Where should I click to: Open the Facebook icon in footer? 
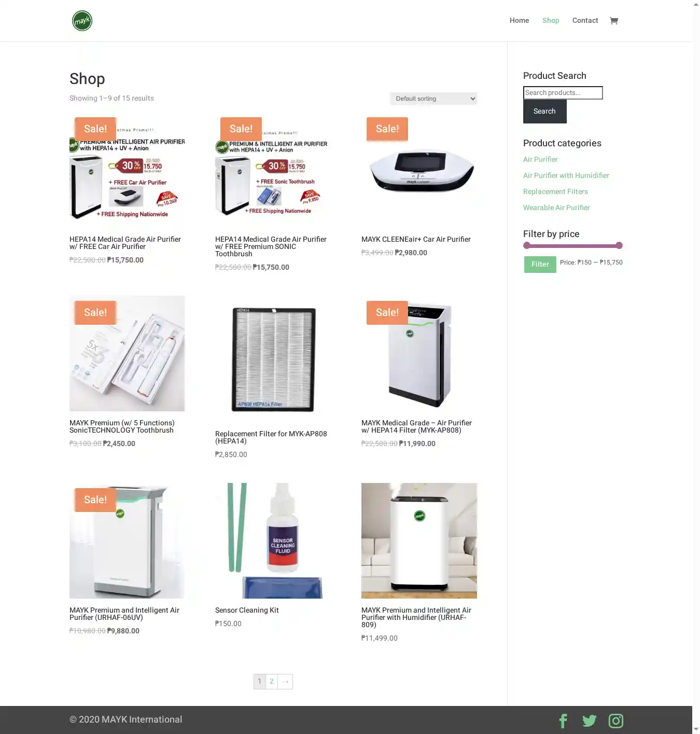pos(563,721)
